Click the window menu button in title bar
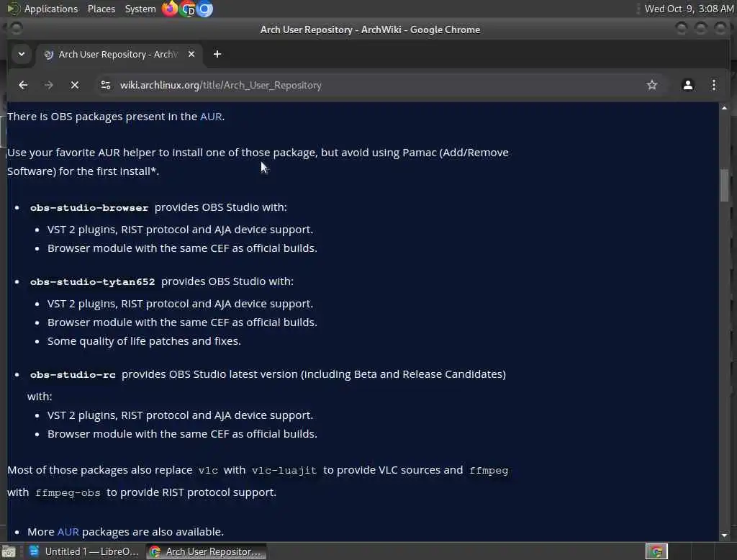 16,30
